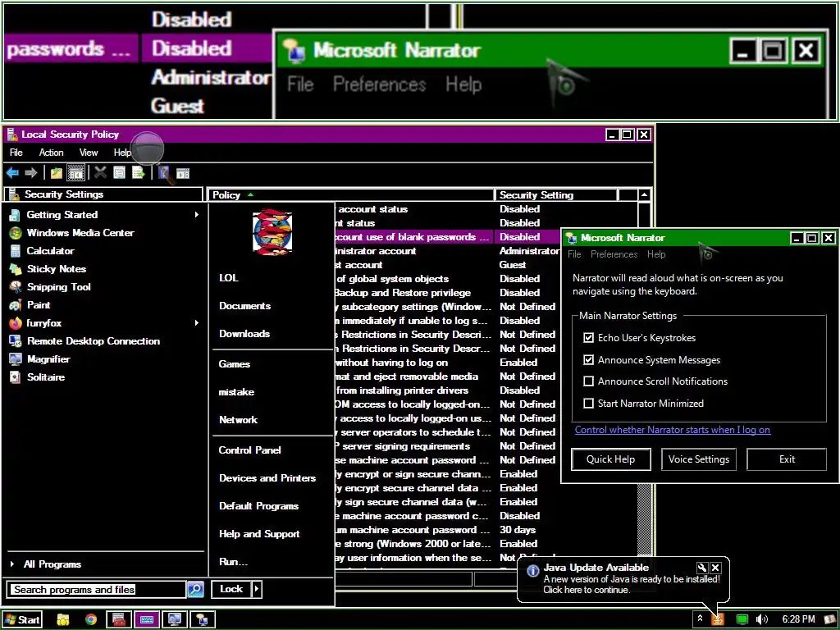Click the 6:28 PM clock
The height and width of the screenshot is (630, 840).
[798, 620]
